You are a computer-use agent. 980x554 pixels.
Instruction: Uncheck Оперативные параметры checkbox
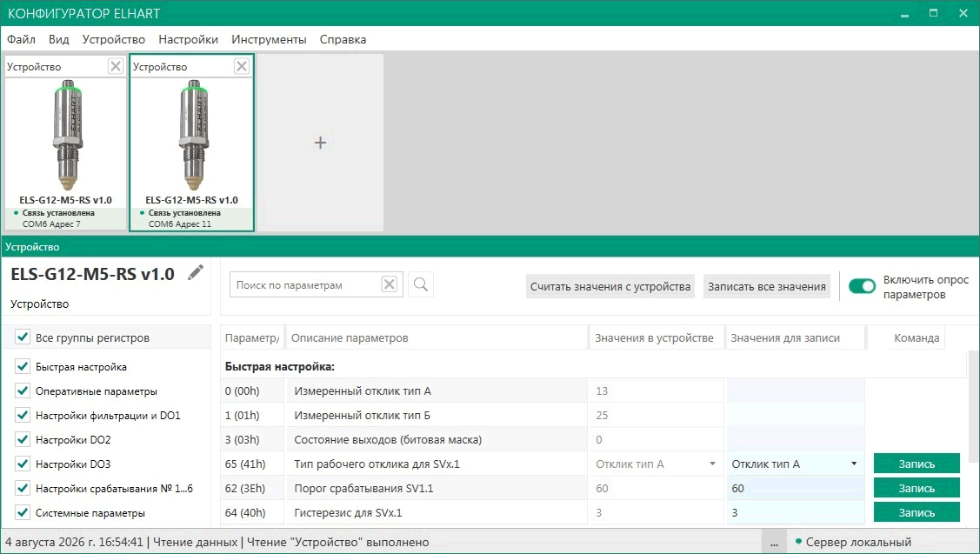point(23,390)
